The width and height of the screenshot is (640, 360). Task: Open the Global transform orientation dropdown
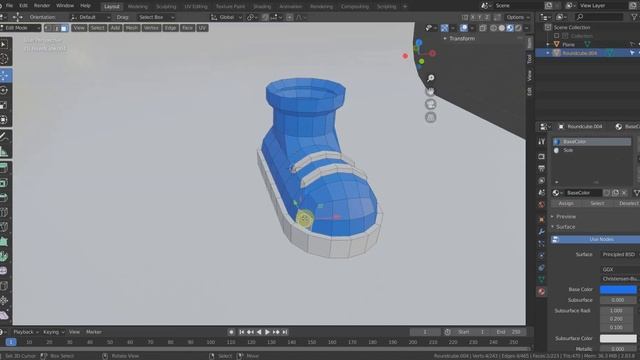227,17
